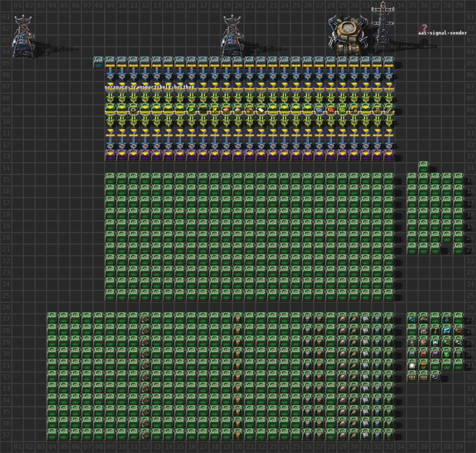This screenshot has width=476, height=453.
Task: Click the top chest in the barrel-filtered column
Action: pos(238,318)
